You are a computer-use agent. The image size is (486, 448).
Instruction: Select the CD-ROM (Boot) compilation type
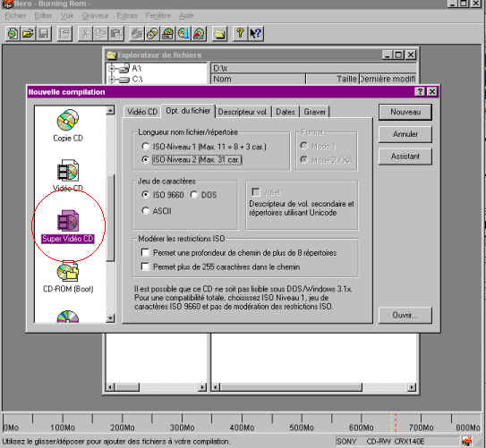pos(68,277)
